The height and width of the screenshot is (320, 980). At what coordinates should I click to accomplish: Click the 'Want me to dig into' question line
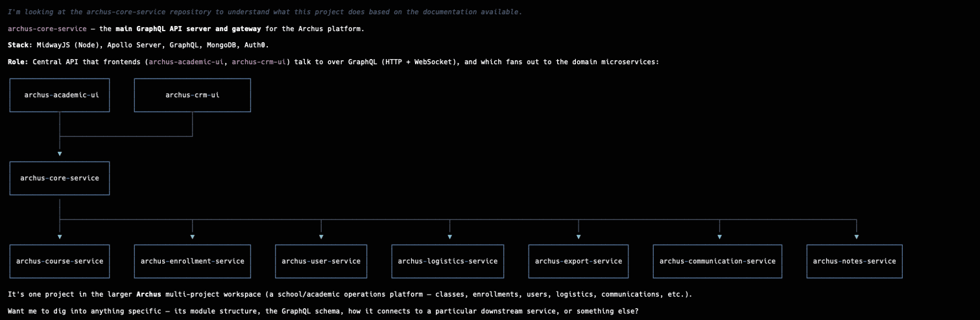click(323, 311)
